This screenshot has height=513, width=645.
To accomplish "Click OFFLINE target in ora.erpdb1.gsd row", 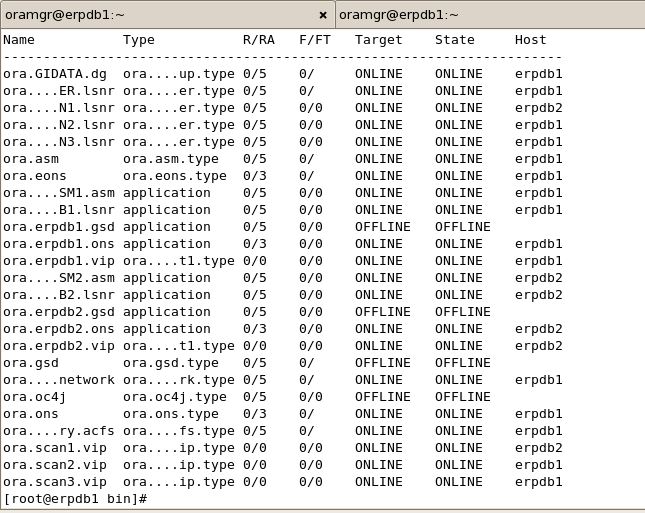I will click(383, 227).
